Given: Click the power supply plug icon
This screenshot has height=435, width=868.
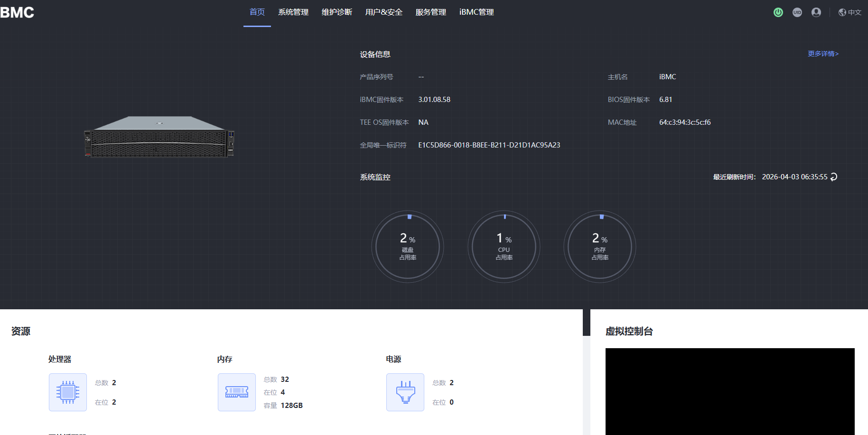Looking at the screenshot, I should click(405, 392).
